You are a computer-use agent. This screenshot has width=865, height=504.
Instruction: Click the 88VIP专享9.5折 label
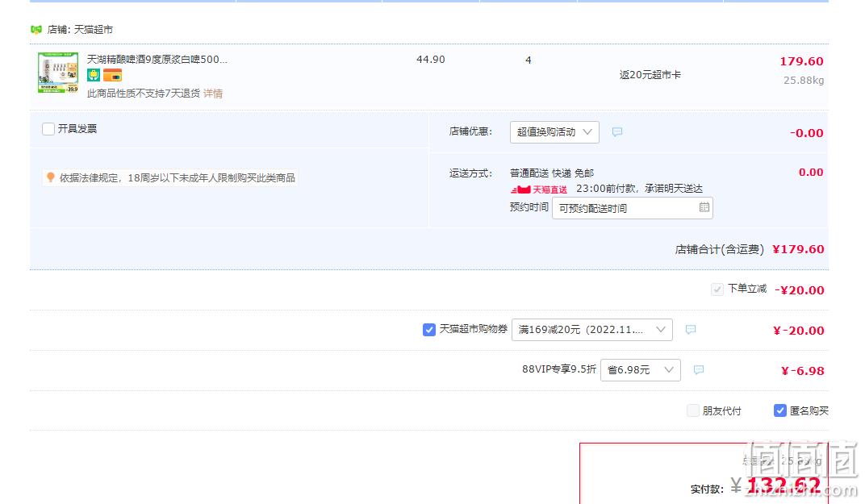coord(559,369)
